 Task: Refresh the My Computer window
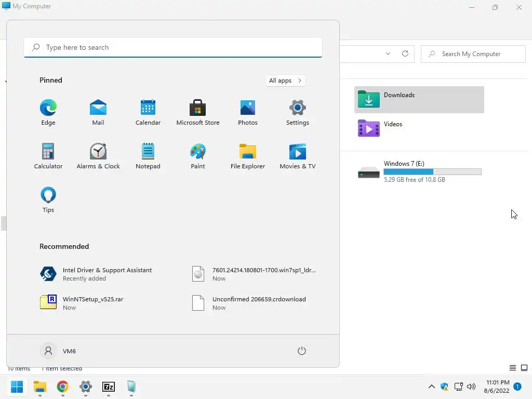coord(405,54)
